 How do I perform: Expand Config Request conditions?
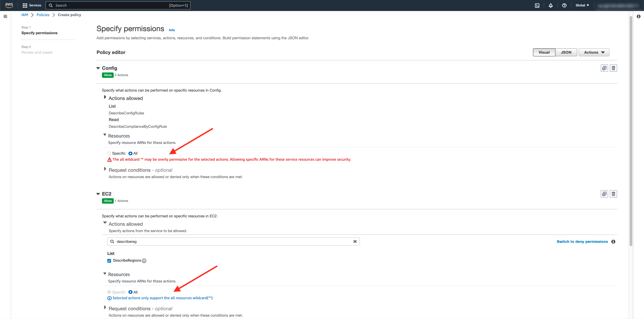[105, 169]
